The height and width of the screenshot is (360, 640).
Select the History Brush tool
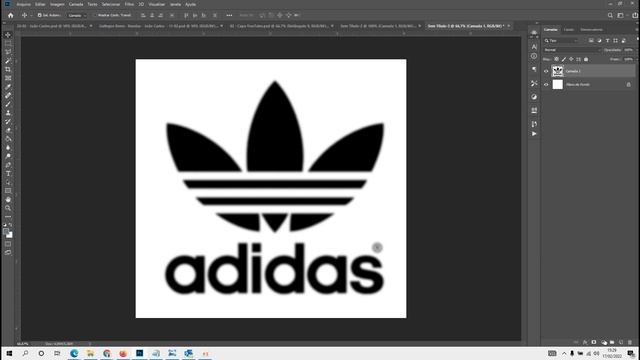(x=8, y=122)
